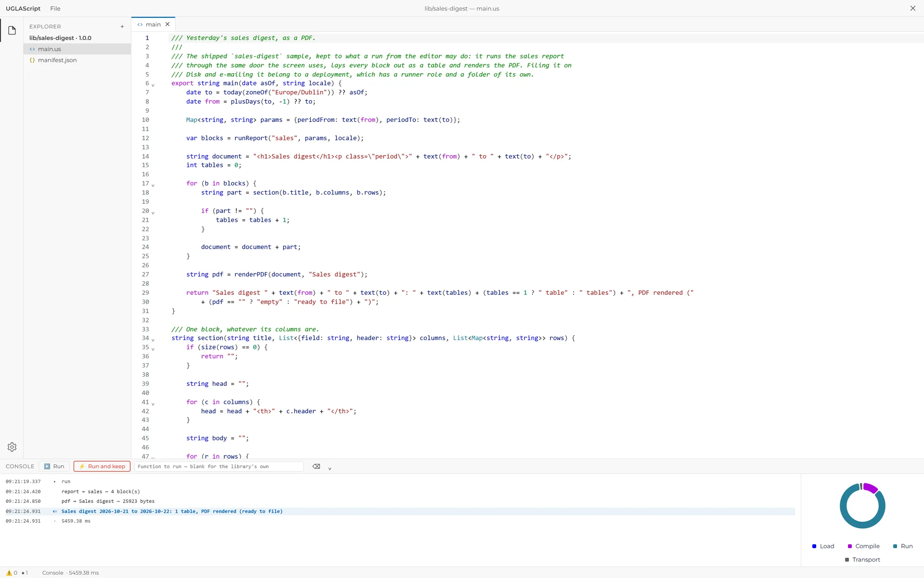The width and height of the screenshot is (924, 578).
Task: Switch to the main editor tab
Action: pos(154,24)
